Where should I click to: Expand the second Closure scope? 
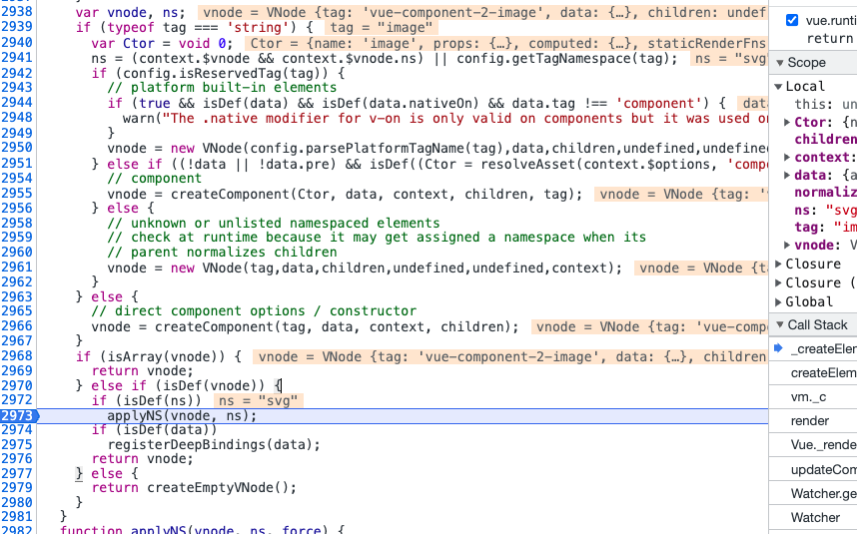point(778,283)
